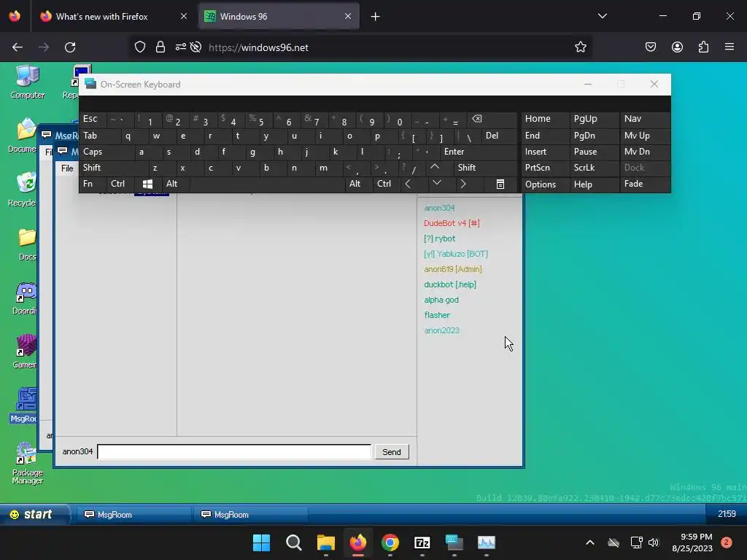
Task: Click the Mv Up key
Action: pos(645,135)
